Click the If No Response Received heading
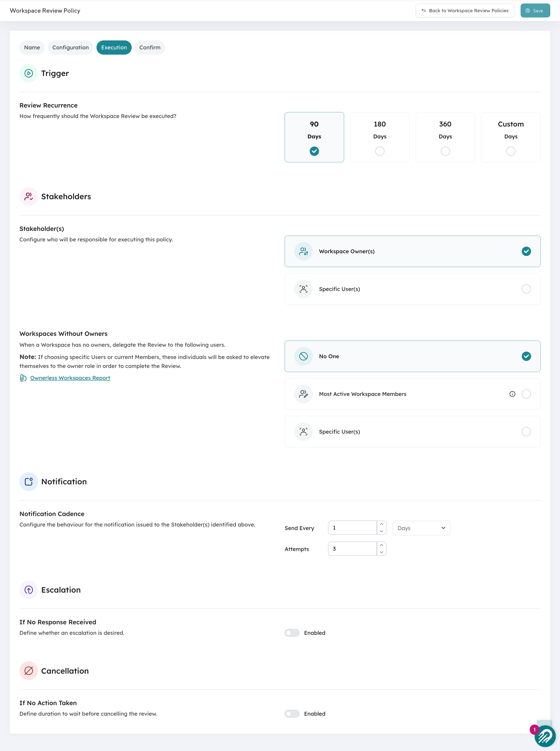 (x=58, y=622)
